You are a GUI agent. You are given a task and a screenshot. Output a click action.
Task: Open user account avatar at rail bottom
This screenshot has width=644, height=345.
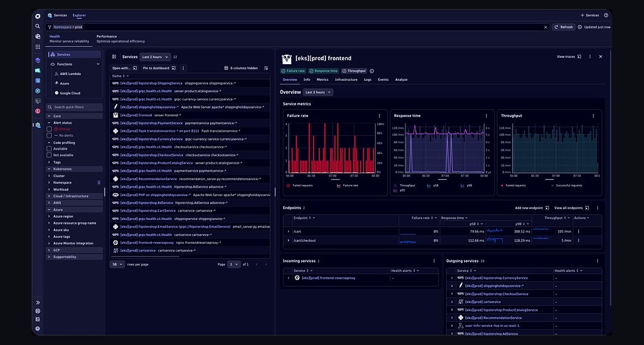[38, 329]
